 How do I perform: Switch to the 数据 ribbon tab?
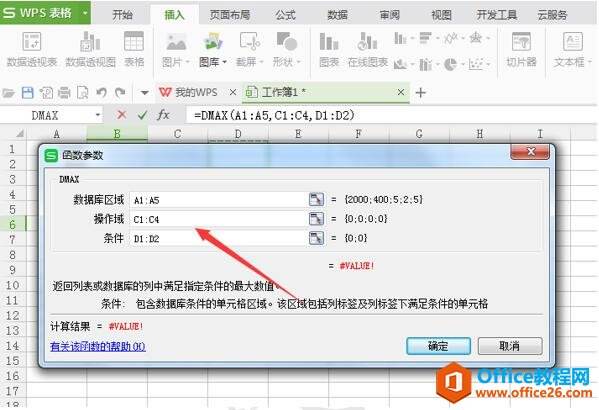point(337,15)
